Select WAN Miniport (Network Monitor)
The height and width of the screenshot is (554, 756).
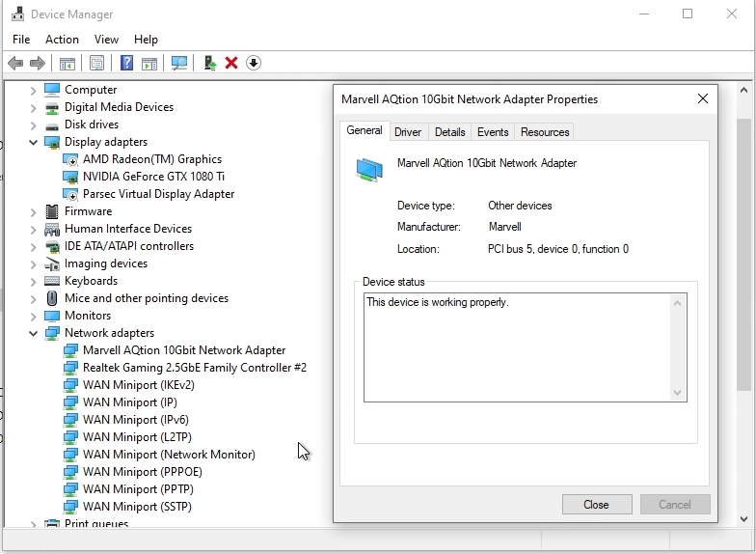tap(170, 455)
